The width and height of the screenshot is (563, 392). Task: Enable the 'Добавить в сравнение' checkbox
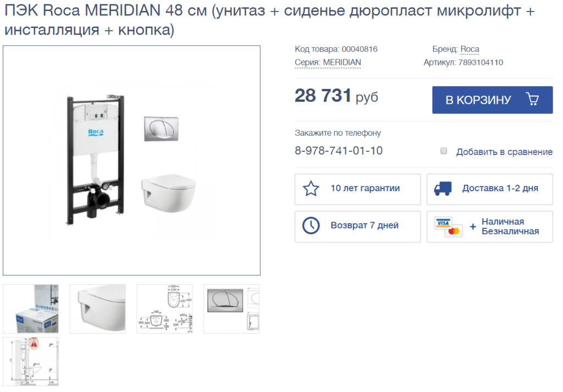tap(444, 151)
